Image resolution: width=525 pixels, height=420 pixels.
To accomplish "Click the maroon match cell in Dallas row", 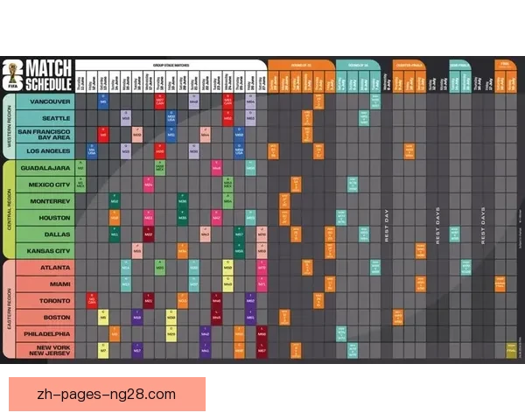I will tap(149, 234).
